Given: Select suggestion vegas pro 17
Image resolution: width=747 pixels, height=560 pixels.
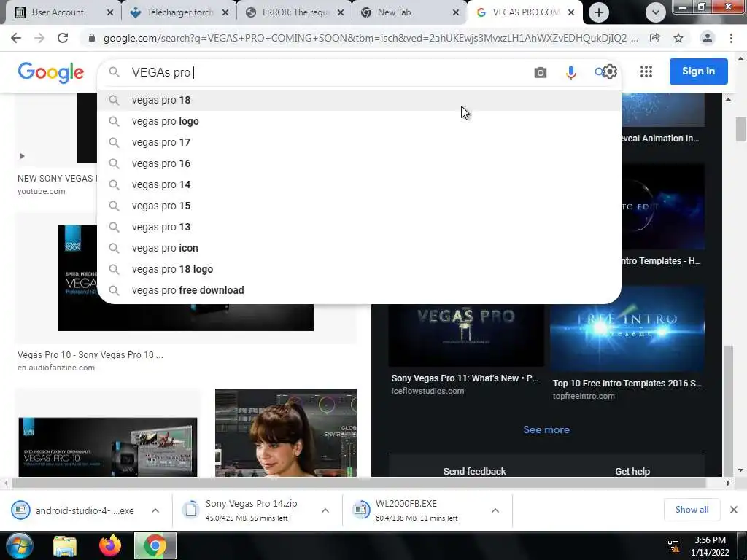Looking at the screenshot, I should click(x=359, y=142).
